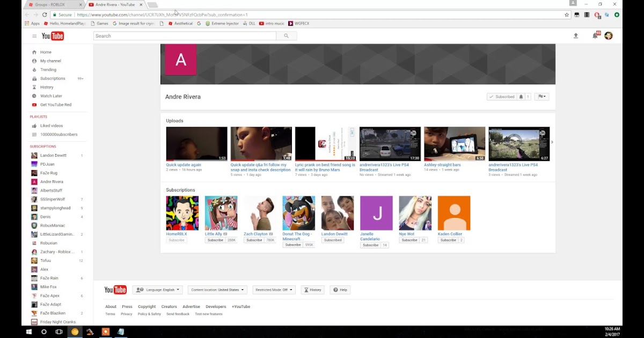Image resolution: width=644 pixels, height=338 pixels.
Task: Open Extreme Injector bookmark
Action: 222,24
